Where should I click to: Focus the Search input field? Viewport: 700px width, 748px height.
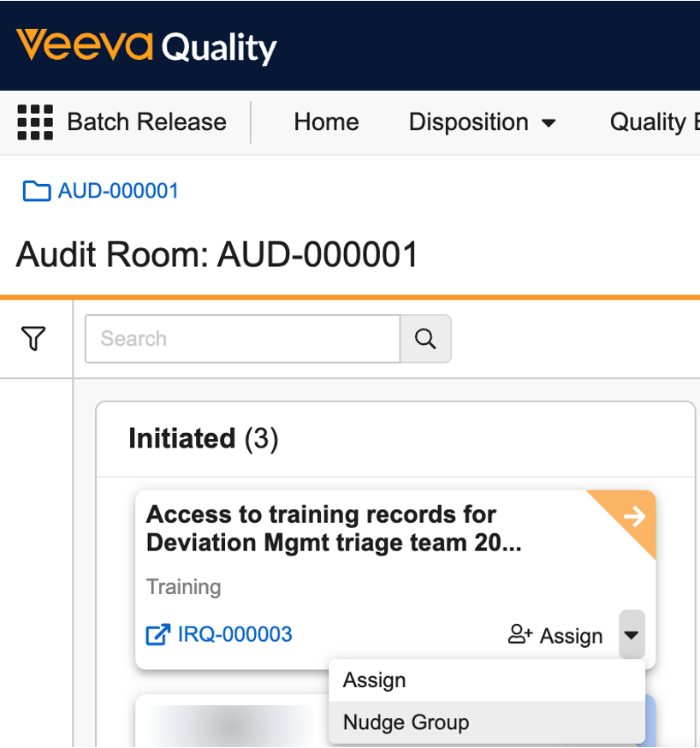pos(242,339)
